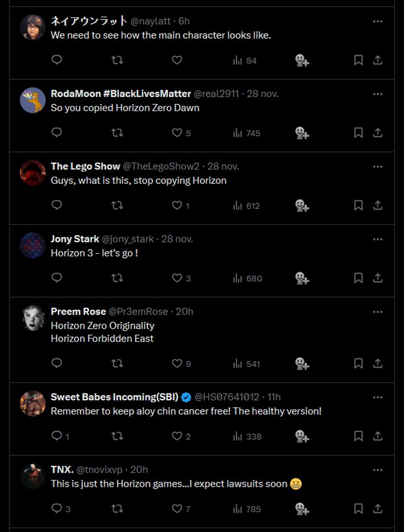Open the 20h timestamp on TNX. tweet
Screen dimensions: 404x532
[139, 470]
